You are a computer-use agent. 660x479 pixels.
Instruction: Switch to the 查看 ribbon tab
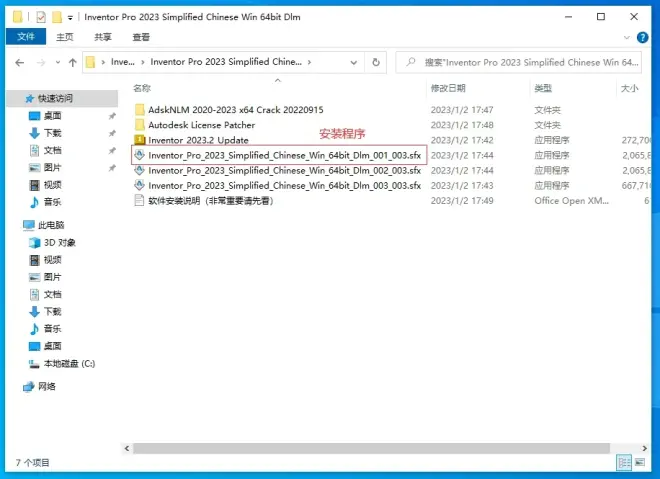click(141, 37)
